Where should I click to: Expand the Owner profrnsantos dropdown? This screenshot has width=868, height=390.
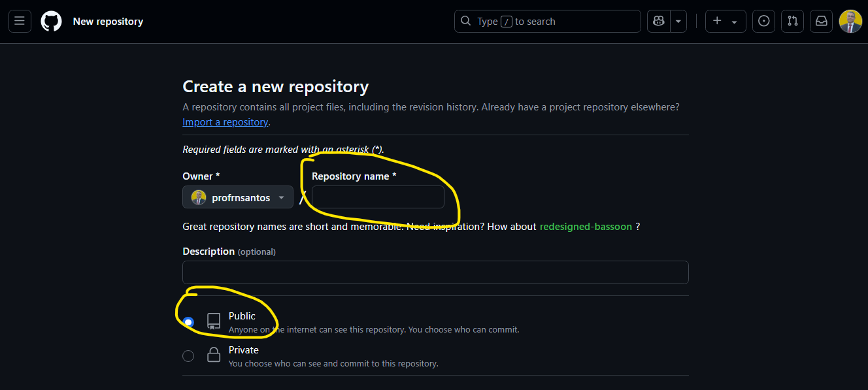pyautogui.click(x=238, y=197)
